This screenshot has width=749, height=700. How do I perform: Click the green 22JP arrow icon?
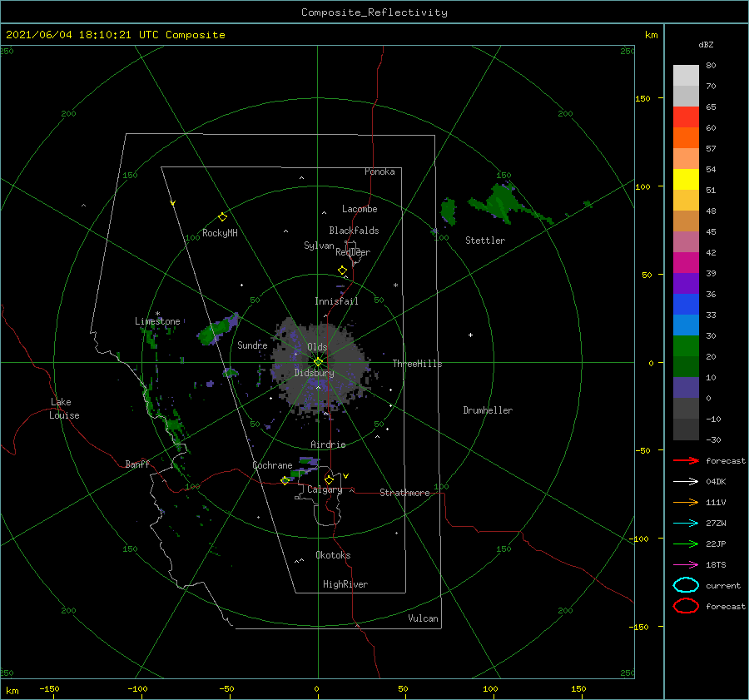[686, 544]
